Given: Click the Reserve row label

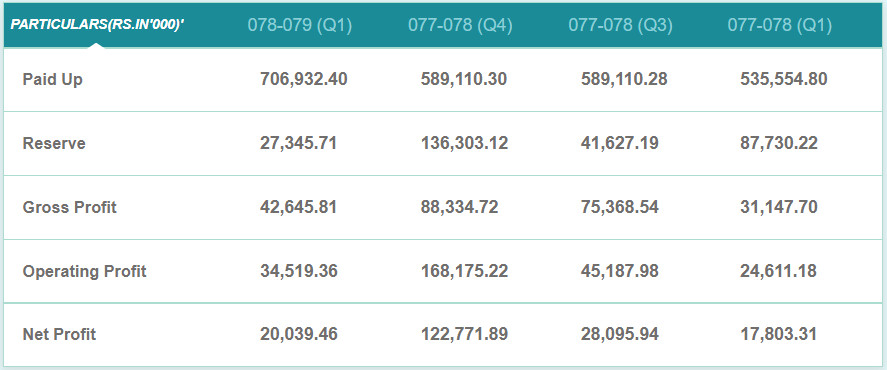Looking at the screenshot, I should pyautogui.click(x=54, y=144).
